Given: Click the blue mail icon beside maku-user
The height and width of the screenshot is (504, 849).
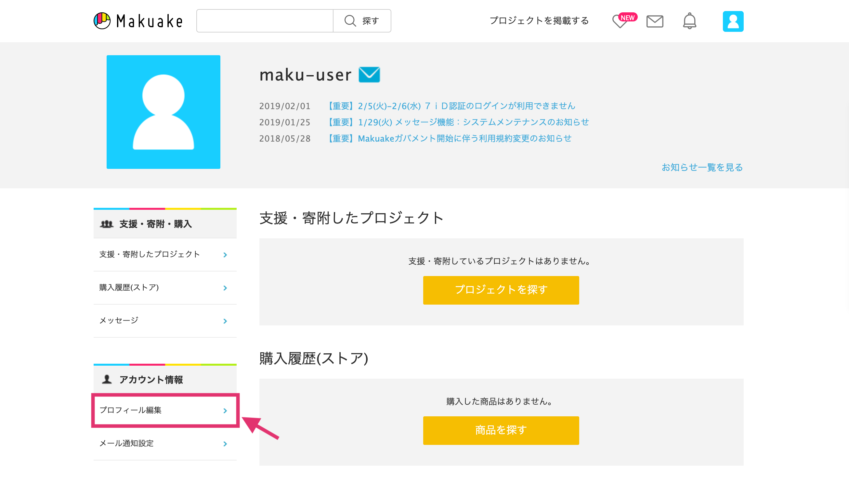Looking at the screenshot, I should click(369, 75).
